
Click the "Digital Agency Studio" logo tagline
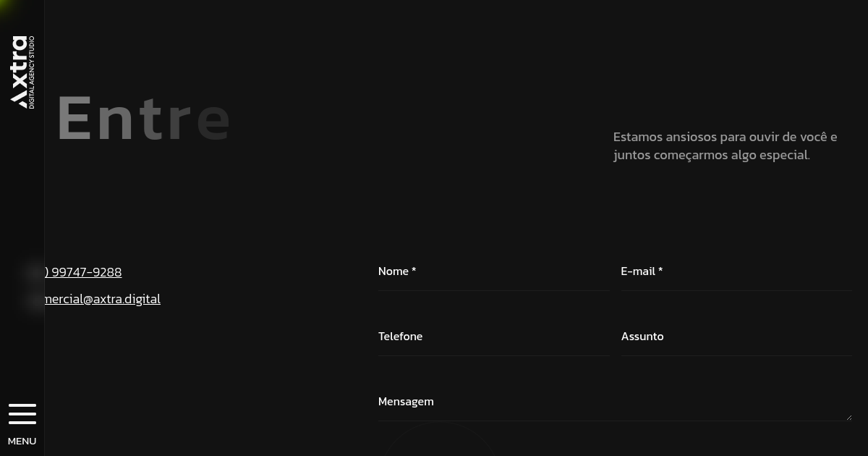coord(32,72)
